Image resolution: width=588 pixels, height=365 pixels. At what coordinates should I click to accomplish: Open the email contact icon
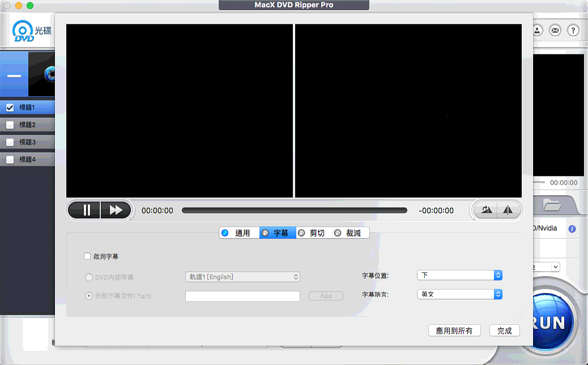(555, 31)
